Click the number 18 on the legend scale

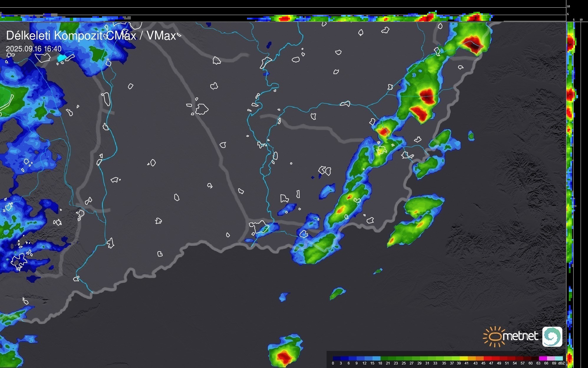click(x=380, y=363)
